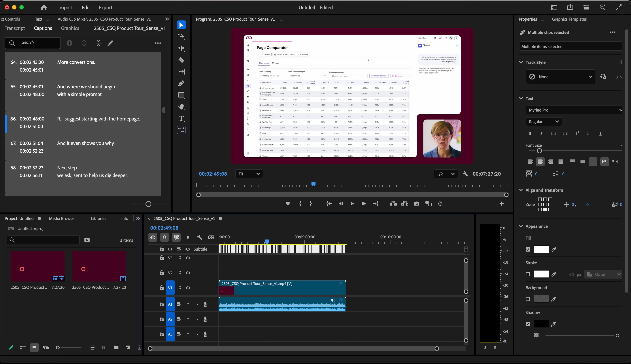
Task: Open the Fit zoom level dropdown
Action: coord(249,174)
